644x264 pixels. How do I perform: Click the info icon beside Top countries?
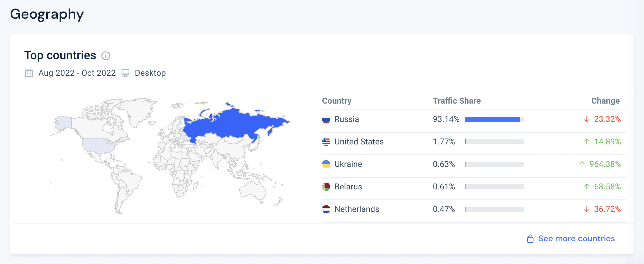[x=106, y=56]
